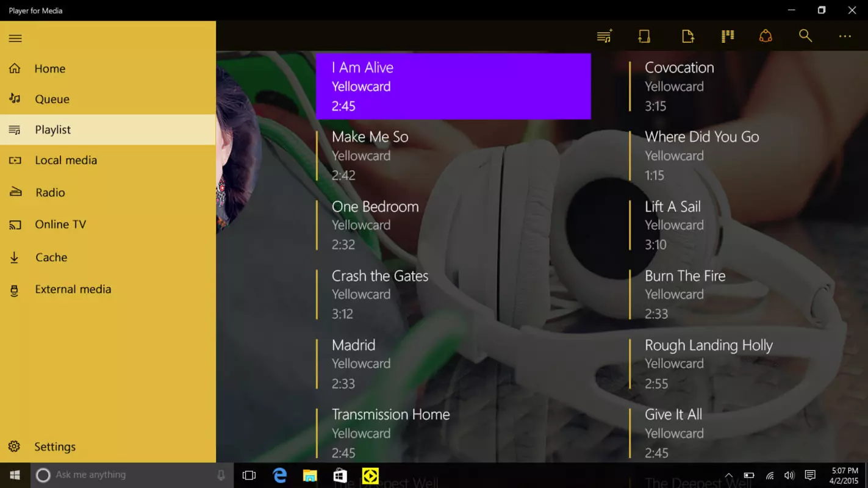The width and height of the screenshot is (868, 488).
Task: Click the Home house icon in sidebar
Action: click(15, 68)
